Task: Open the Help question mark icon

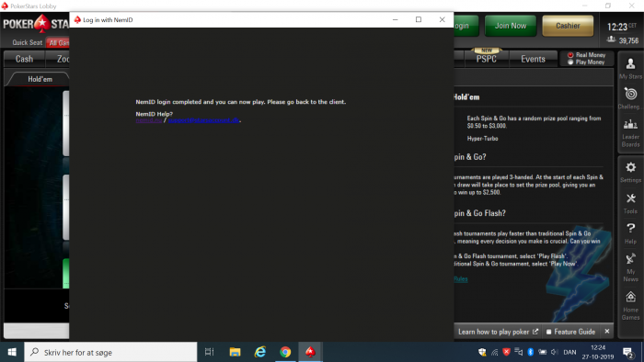Action: 630,233
